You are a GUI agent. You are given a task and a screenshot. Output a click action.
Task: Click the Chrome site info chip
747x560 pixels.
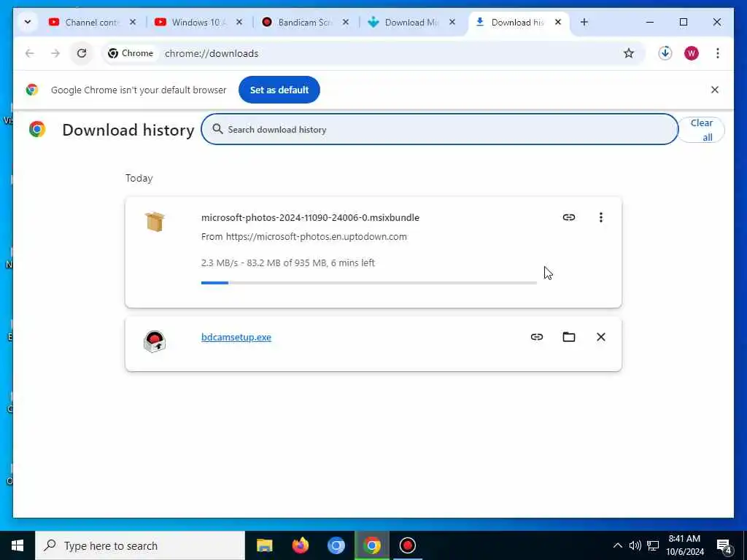(130, 53)
